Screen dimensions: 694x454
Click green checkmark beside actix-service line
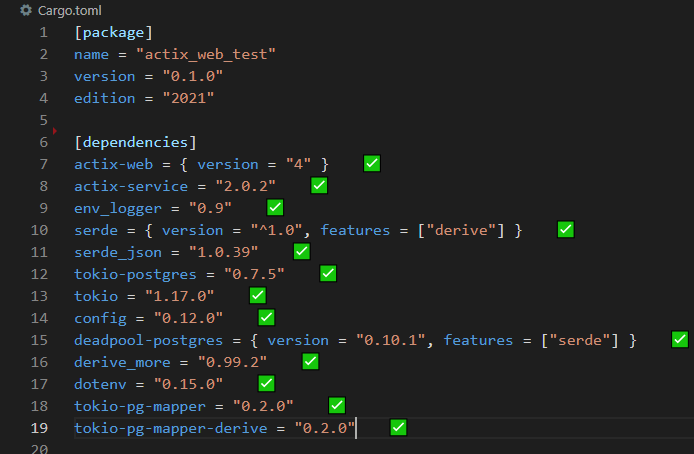319,185
